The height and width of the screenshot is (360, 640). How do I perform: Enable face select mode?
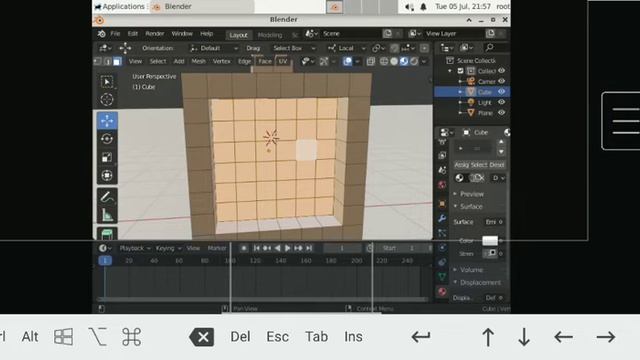pos(117,61)
